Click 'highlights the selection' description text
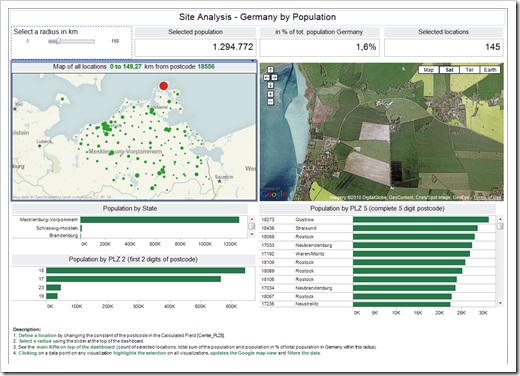Screen dimensions: 520x376 pos(139,353)
